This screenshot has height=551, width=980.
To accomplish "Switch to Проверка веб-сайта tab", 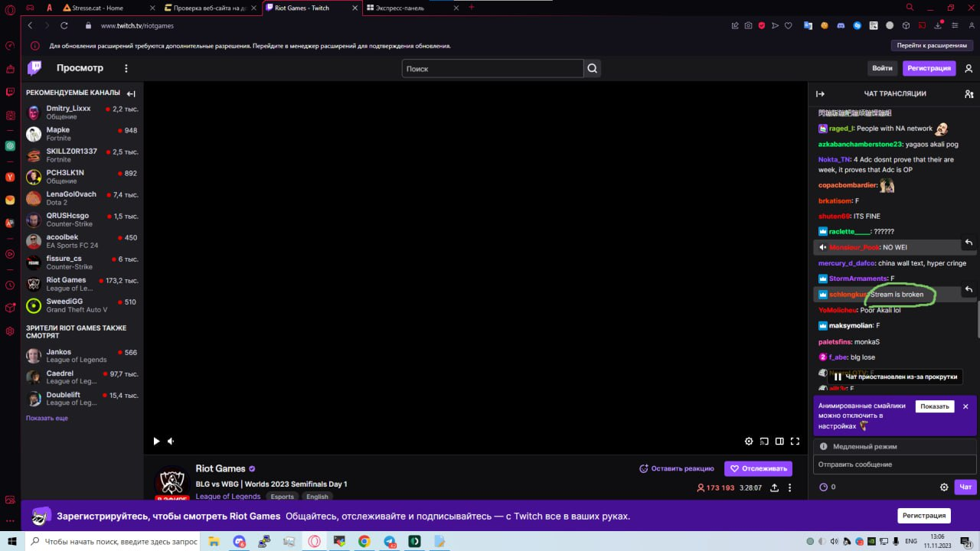I will click(x=211, y=8).
